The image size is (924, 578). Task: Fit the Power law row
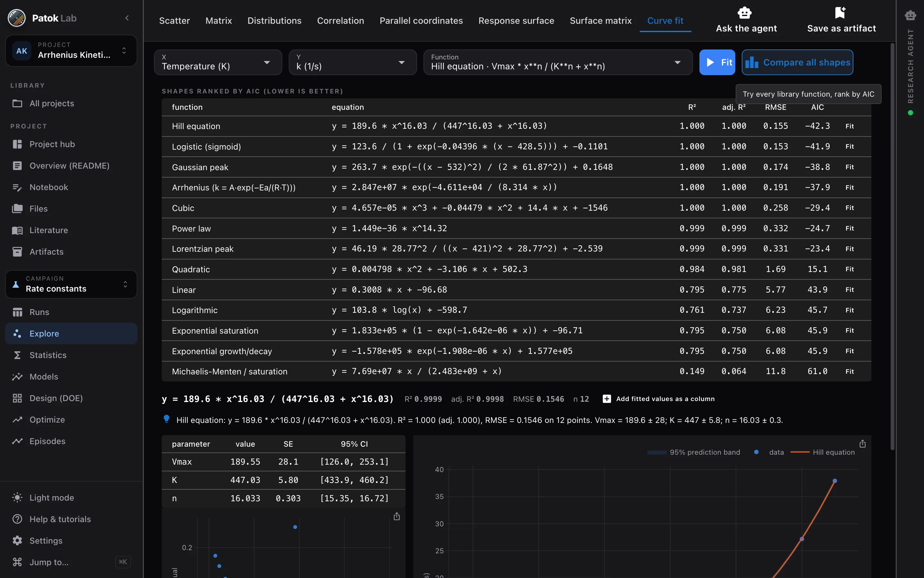click(850, 228)
